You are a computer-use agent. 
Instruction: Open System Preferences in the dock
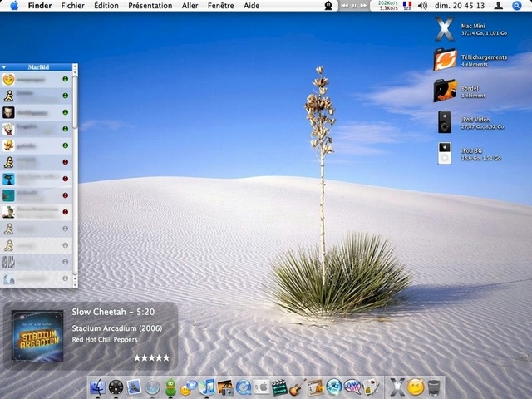[x=262, y=387]
